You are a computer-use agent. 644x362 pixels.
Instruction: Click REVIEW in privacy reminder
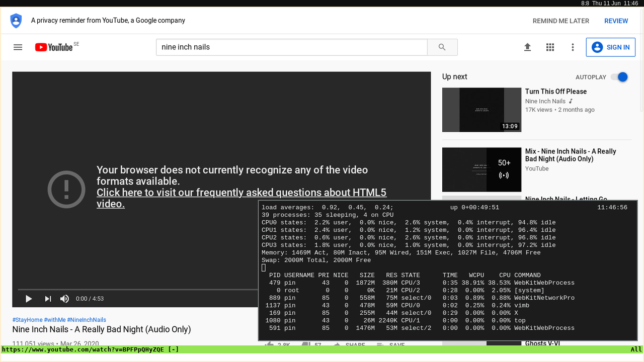[616, 21]
